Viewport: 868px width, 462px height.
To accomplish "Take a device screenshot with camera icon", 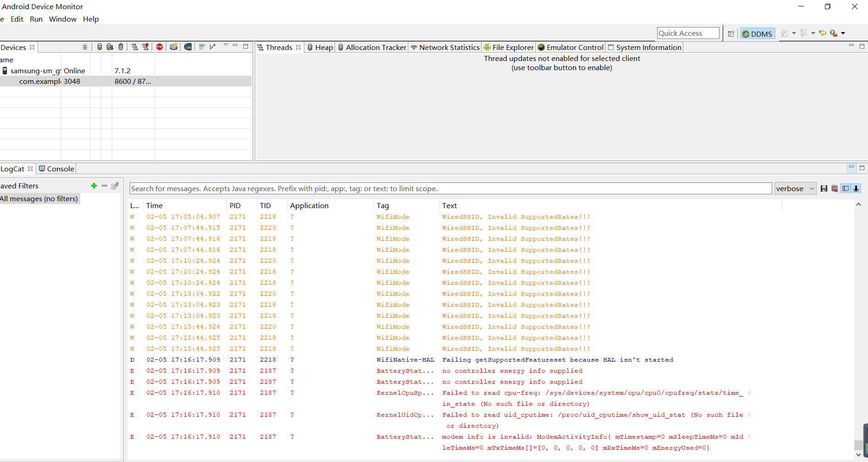I will pos(174,47).
